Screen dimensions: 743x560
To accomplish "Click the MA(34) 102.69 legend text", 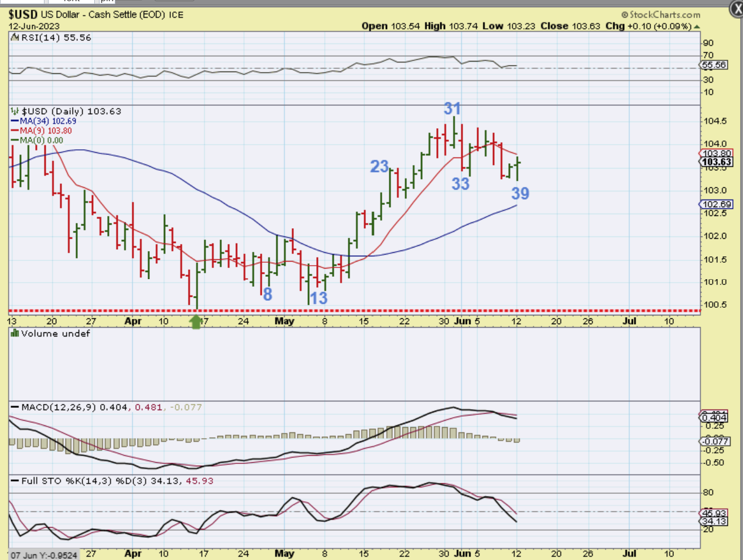I will 48,121.
